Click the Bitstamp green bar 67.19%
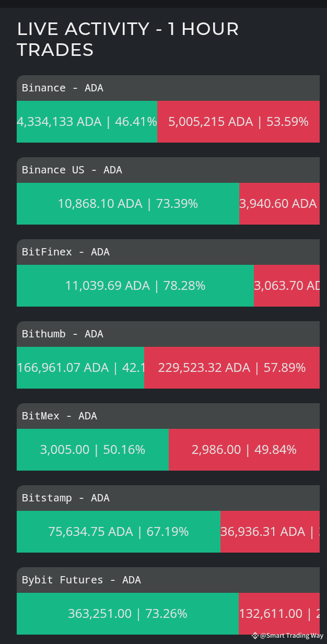 coord(119,532)
